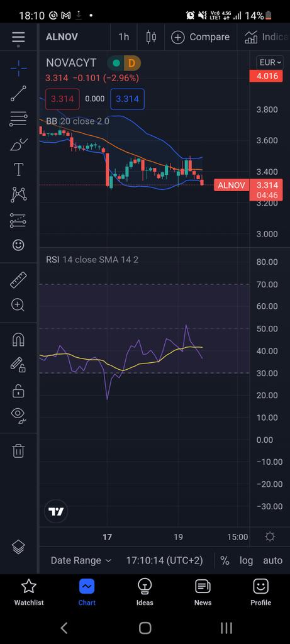Viewport: 290px width, 644px height.
Task: Select the crosshair cursor tool
Action: (18, 68)
